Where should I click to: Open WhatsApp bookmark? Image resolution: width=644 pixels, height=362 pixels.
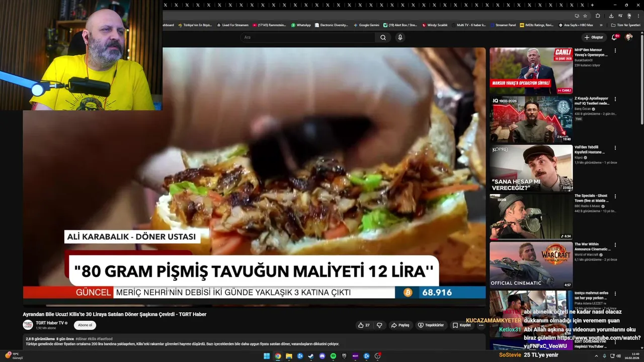[301, 25]
